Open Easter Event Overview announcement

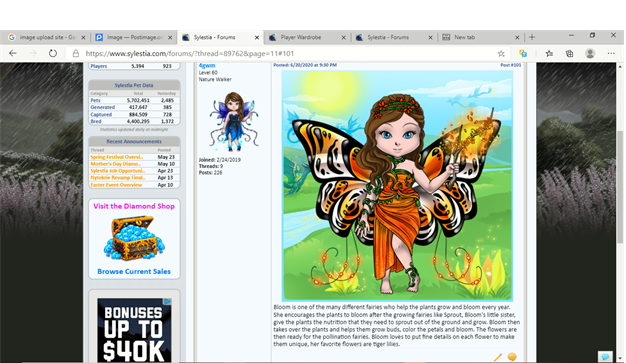[x=116, y=185]
